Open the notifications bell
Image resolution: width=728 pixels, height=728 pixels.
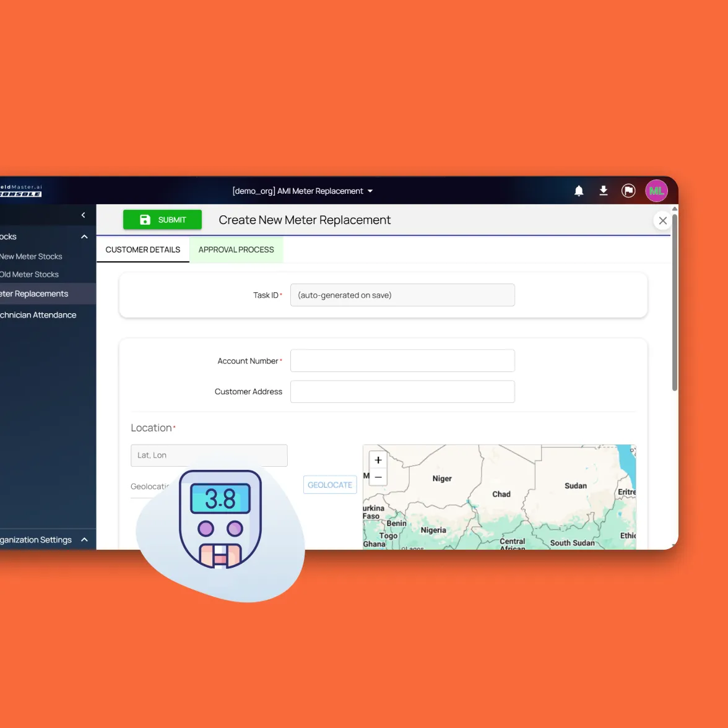578,191
